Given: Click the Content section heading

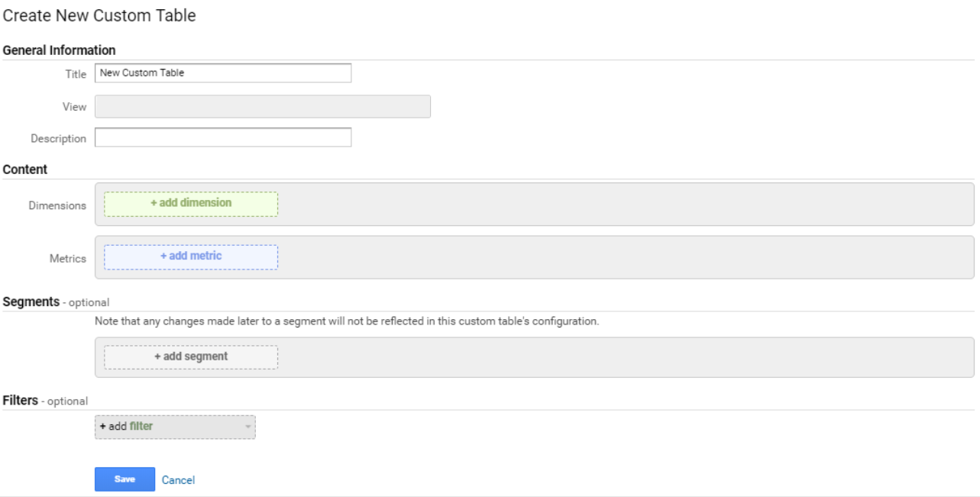Looking at the screenshot, I should (25, 169).
